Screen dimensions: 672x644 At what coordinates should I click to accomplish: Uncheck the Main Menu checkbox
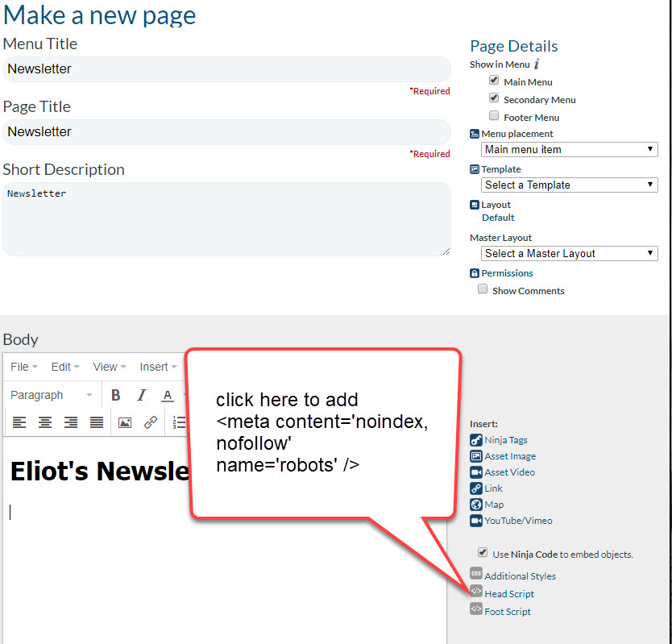(x=494, y=80)
